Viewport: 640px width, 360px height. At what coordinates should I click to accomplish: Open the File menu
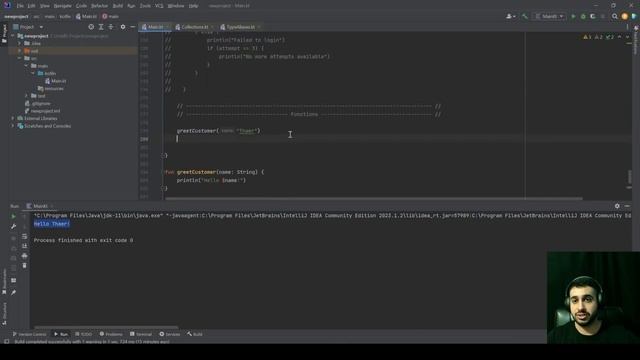(20, 6)
